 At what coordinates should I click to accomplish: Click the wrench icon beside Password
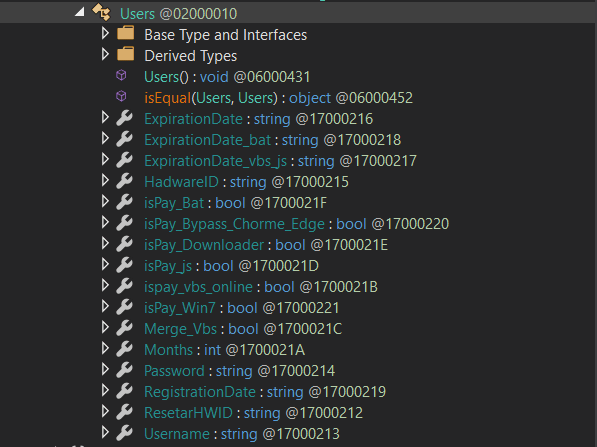coord(124,370)
